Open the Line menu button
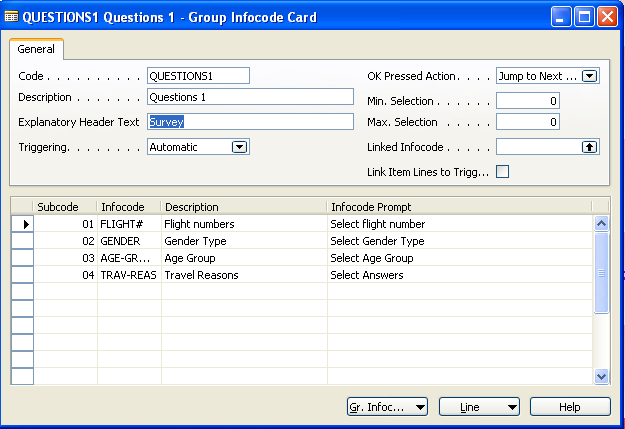 click(478, 407)
